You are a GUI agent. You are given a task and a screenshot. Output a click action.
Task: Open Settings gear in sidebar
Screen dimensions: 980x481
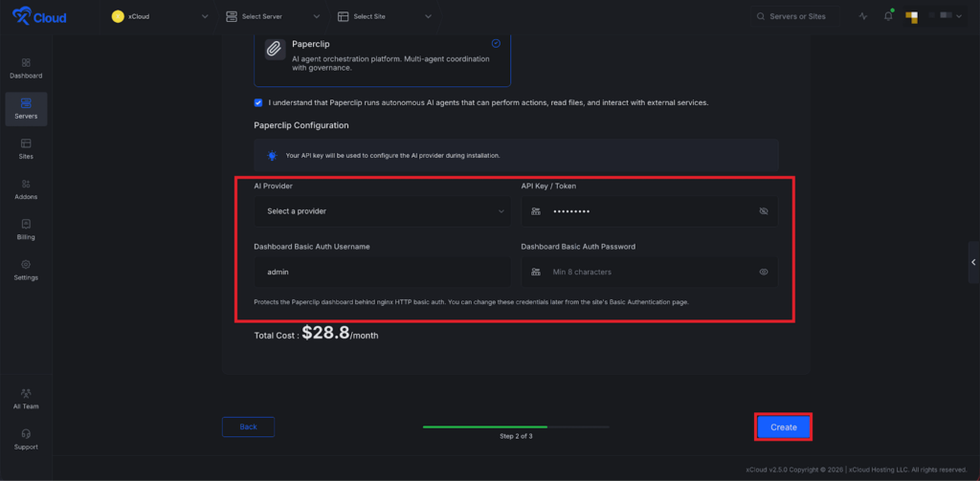point(26,269)
